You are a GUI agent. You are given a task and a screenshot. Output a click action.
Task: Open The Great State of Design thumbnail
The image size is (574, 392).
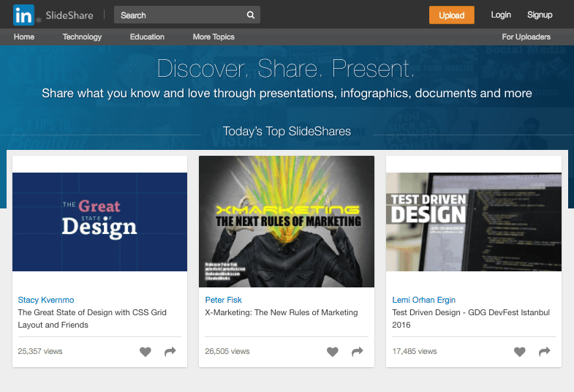99,222
